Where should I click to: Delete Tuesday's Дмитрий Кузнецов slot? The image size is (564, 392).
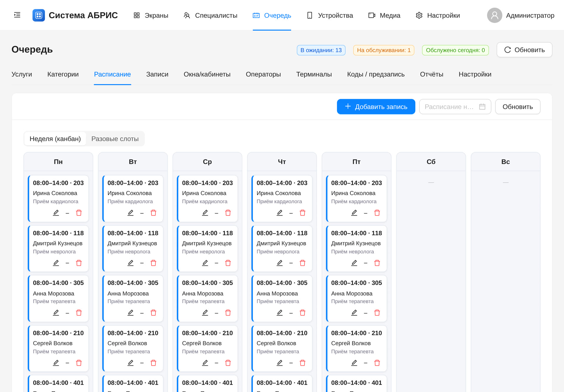(153, 263)
